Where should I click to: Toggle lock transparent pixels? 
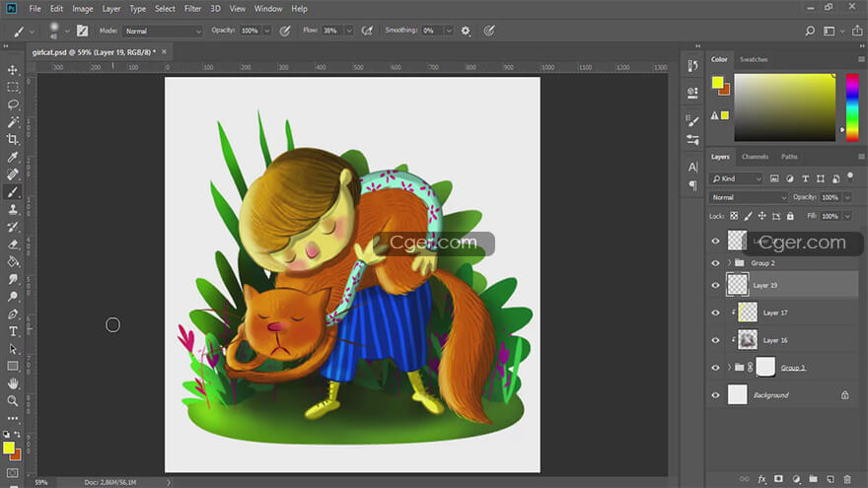click(734, 216)
